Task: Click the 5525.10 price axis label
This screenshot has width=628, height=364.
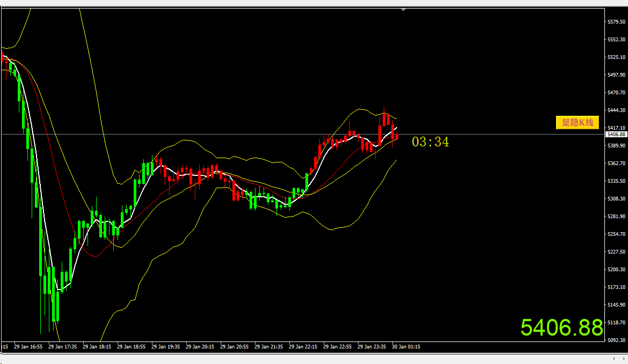Action: (616, 57)
